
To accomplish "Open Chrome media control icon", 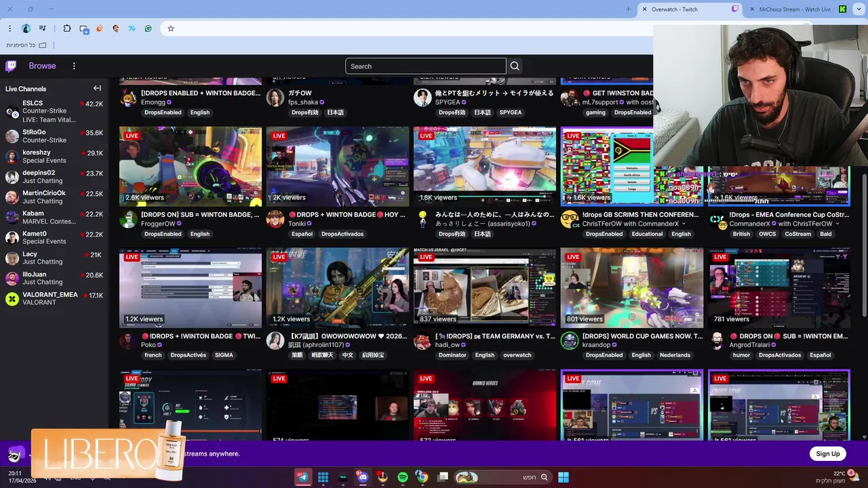I will (43, 28).
